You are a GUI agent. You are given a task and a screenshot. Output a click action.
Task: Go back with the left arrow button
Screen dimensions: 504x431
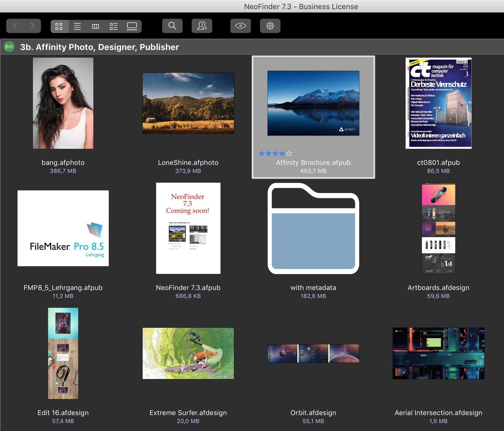coord(15,26)
